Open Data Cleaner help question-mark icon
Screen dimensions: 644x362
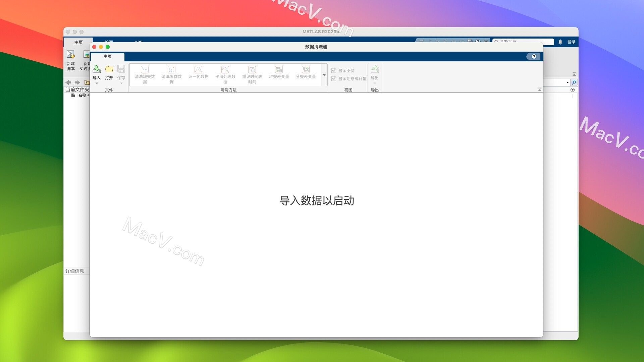[x=534, y=57]
